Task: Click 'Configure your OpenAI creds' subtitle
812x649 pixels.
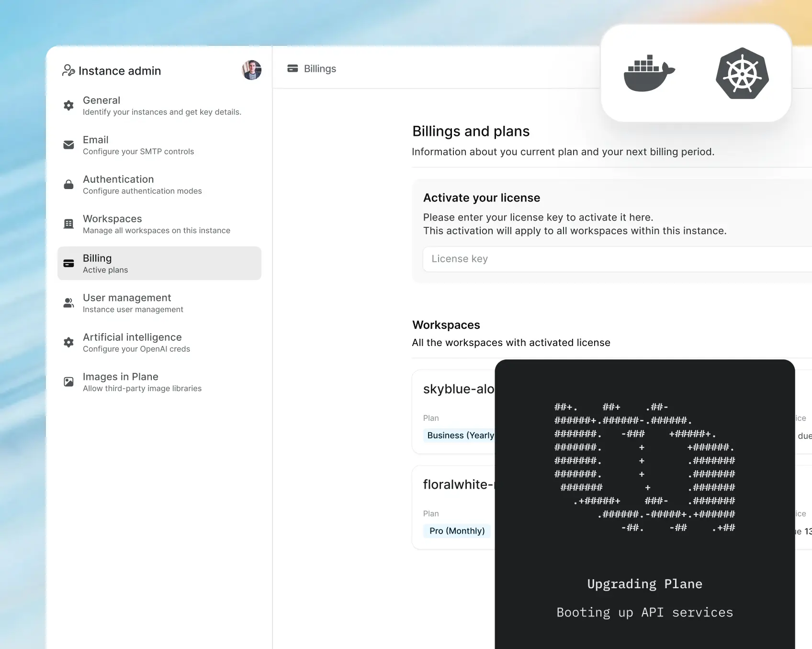Action: coord(136,349)
